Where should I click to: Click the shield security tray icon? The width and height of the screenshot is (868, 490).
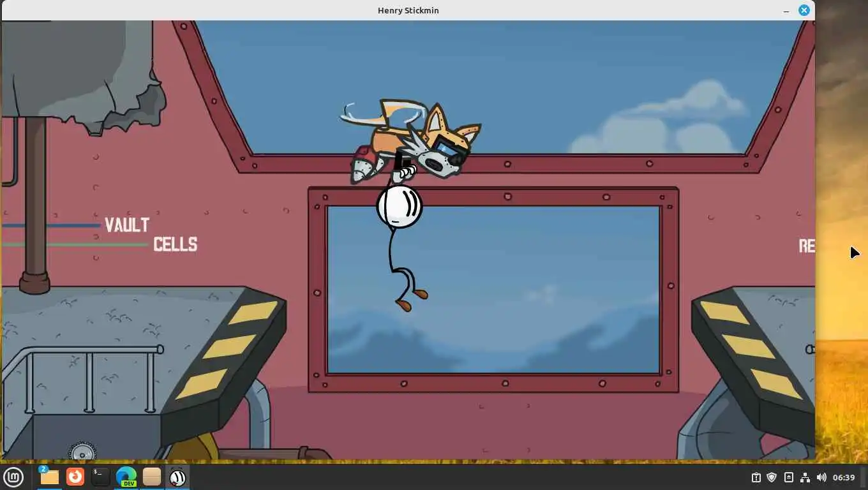point(772,477)
